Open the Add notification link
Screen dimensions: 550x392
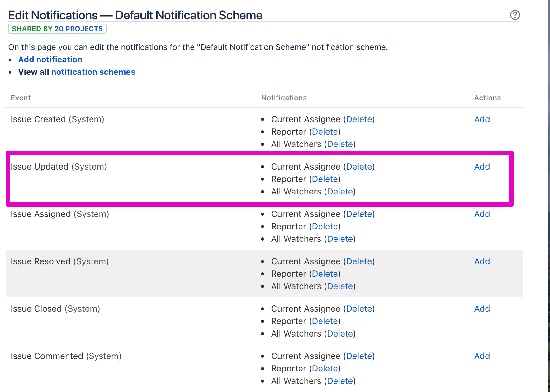click(x=50, y=60)
